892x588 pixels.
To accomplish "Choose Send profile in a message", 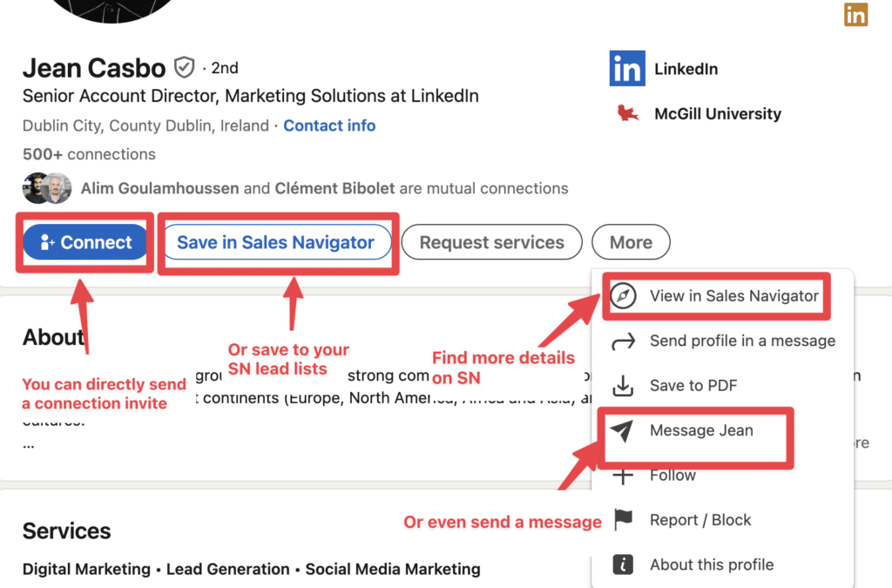I will [722, 341].
